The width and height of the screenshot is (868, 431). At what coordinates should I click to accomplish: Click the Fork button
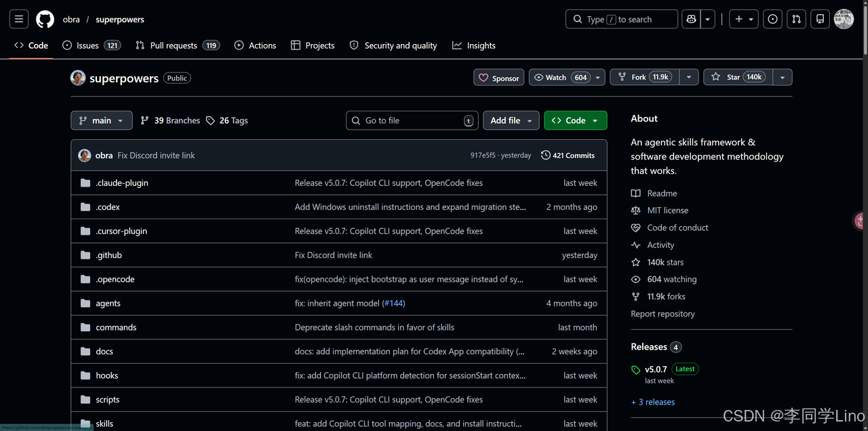tap(645, 77)
